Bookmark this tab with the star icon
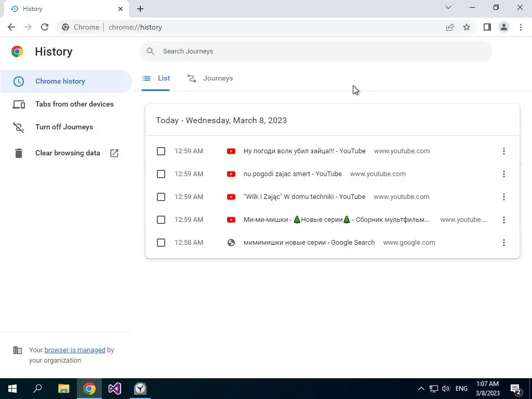 tap(467, 27)
